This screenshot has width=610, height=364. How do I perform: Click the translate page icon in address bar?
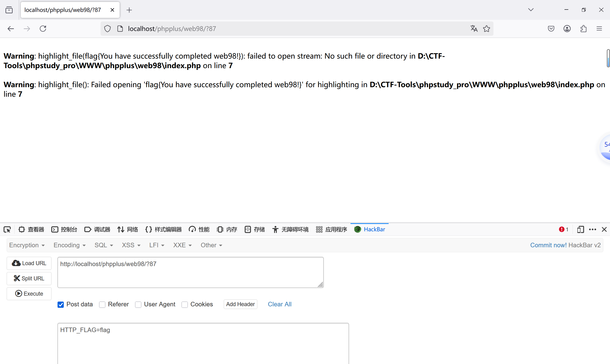474,29
